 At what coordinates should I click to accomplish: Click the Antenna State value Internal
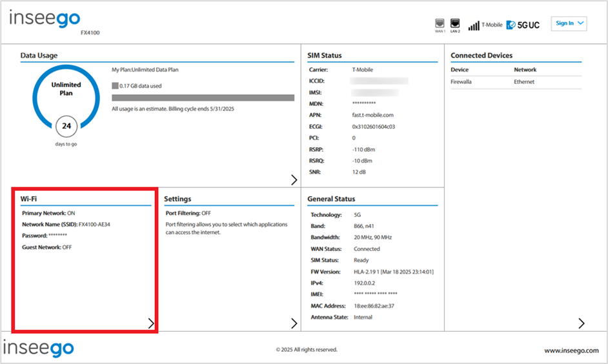point(363,317)
